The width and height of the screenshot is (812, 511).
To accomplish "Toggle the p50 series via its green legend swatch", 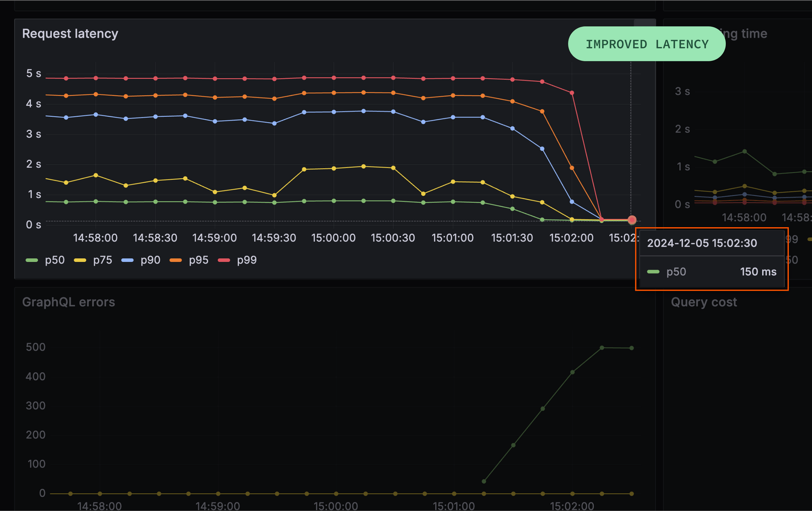I will coord(32,260).
